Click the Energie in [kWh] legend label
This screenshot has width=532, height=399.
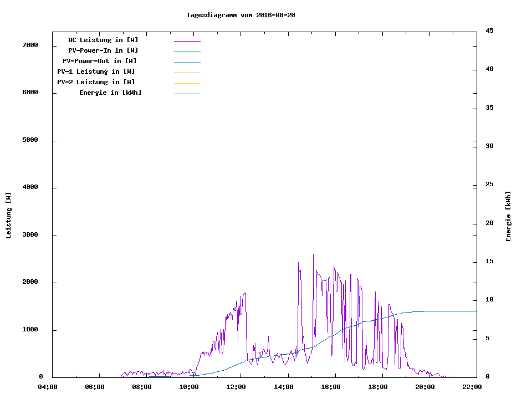(x=110, y=93)
